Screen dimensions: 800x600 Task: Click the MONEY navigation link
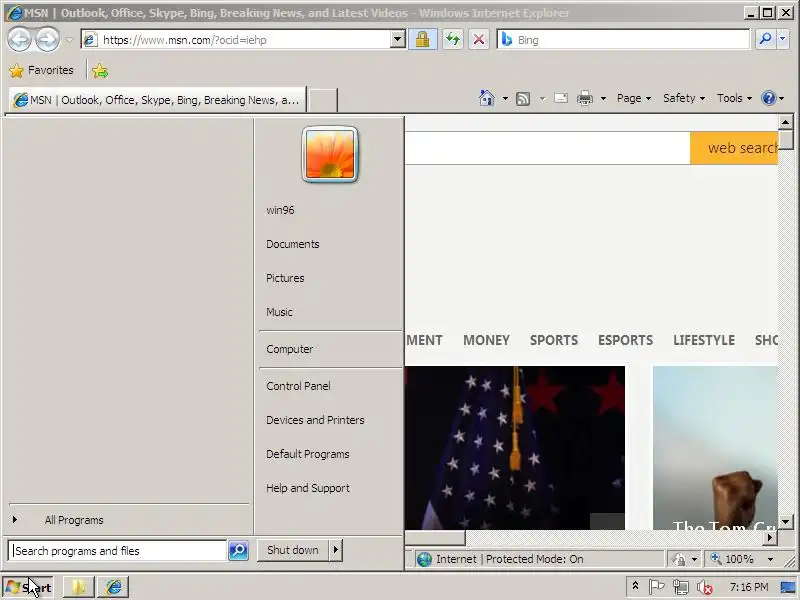[x=486, y=340]
